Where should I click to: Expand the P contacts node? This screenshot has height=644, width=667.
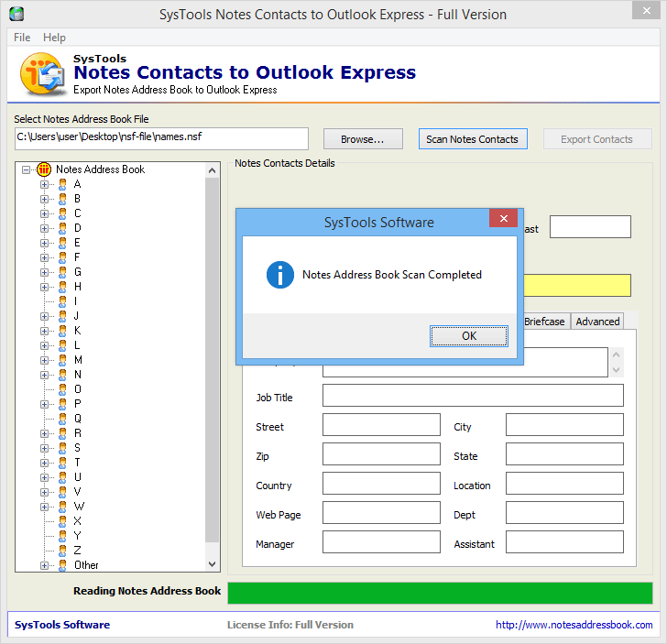tap(44, 404)
